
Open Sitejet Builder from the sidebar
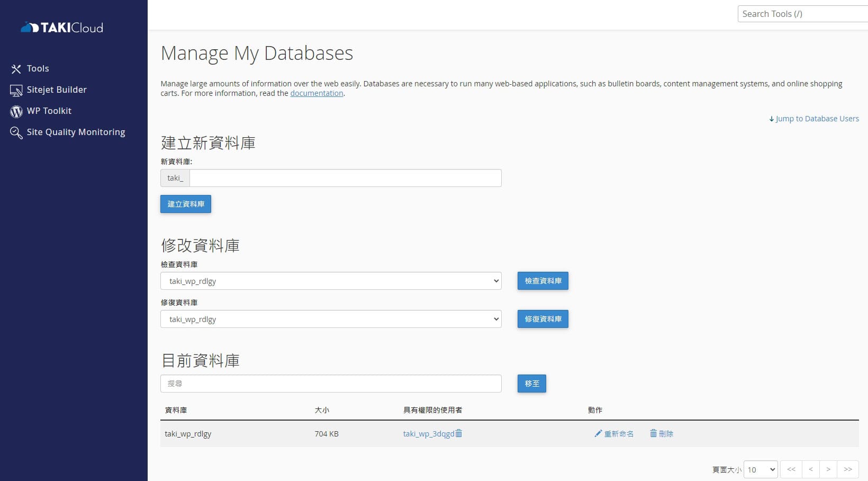pyautogui.click(x=56, y=90)
